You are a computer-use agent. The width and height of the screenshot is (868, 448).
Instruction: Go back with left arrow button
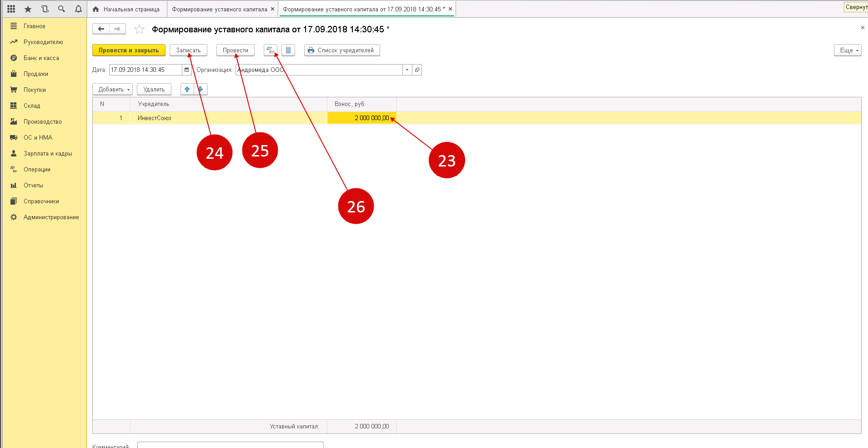pos(101,29)
